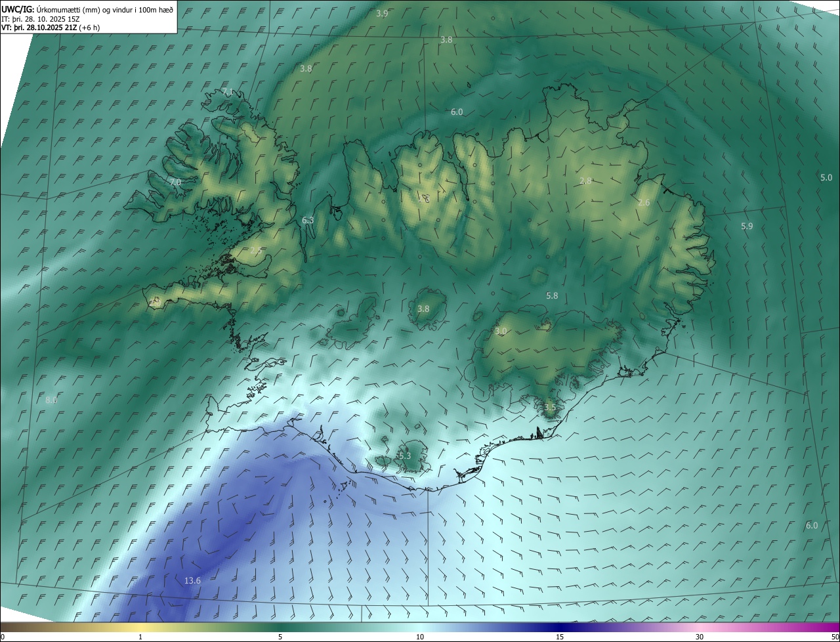The image size is (840, 642).
Task: Click the 5.8 value on the map
Action: [552, 296]
